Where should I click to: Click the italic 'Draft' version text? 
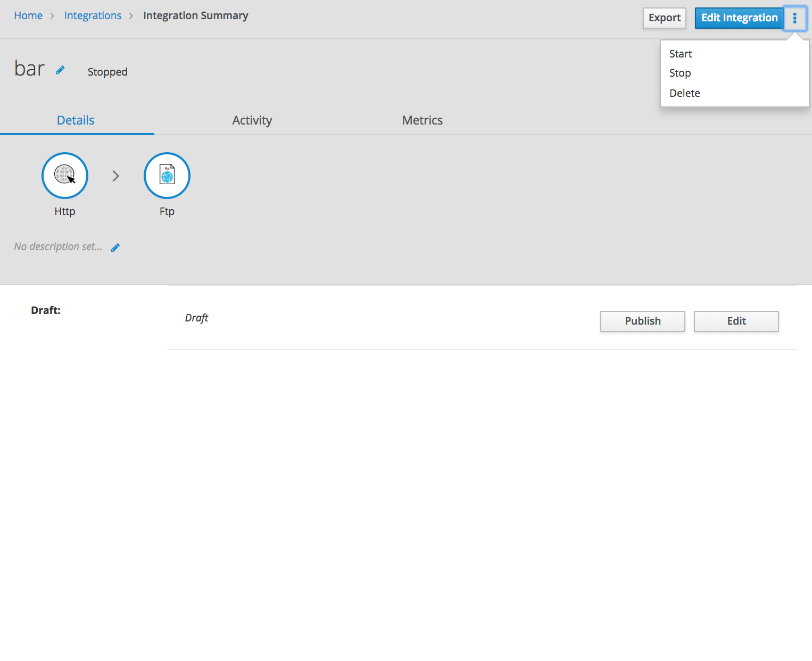pos(196,318)
